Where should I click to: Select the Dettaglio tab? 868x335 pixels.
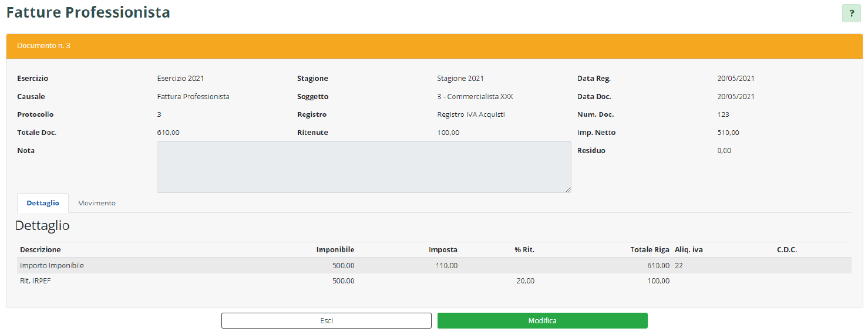tap(43, 203)
